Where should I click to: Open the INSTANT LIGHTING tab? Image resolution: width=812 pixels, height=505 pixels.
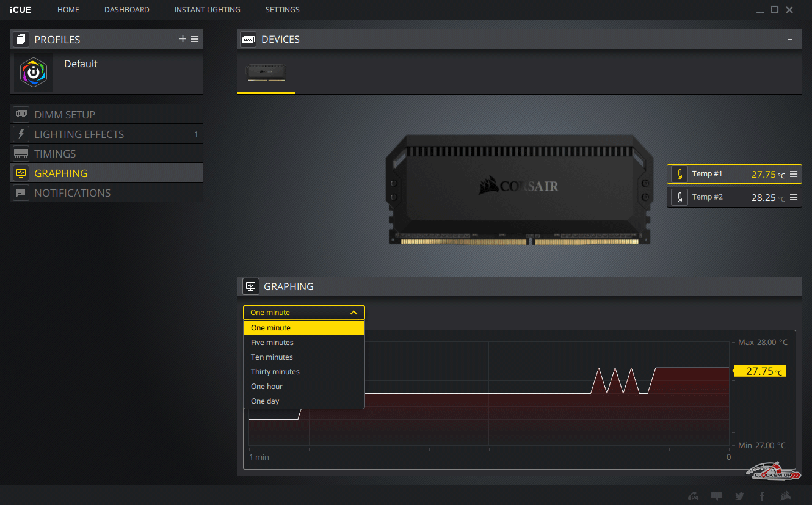pos(208,10)
